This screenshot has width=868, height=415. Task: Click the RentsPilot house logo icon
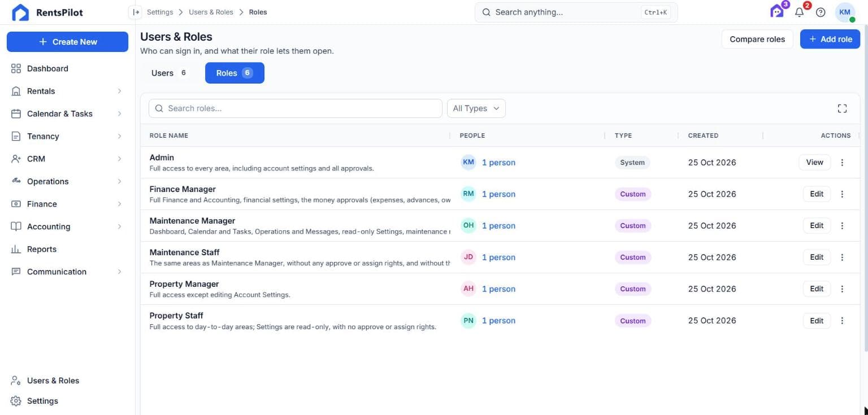(20, 12)
